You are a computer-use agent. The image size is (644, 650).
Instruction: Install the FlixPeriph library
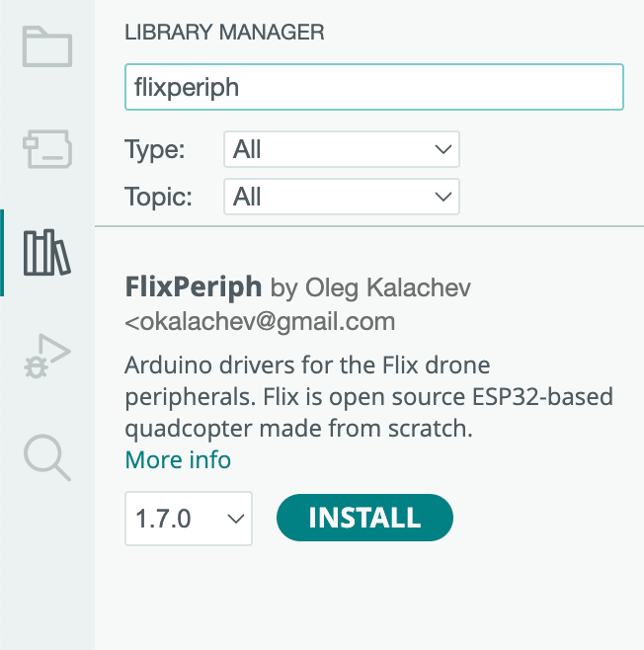click(364, 518)
